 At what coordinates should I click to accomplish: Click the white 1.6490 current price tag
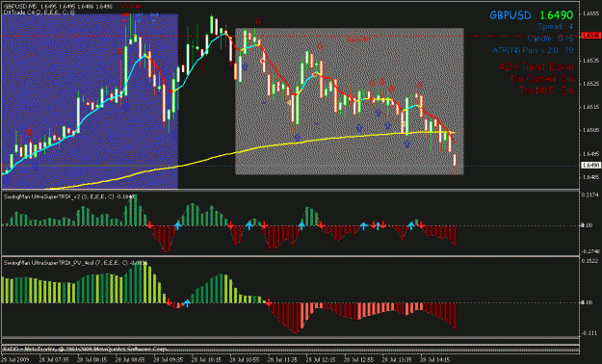[x=590, y=165]
